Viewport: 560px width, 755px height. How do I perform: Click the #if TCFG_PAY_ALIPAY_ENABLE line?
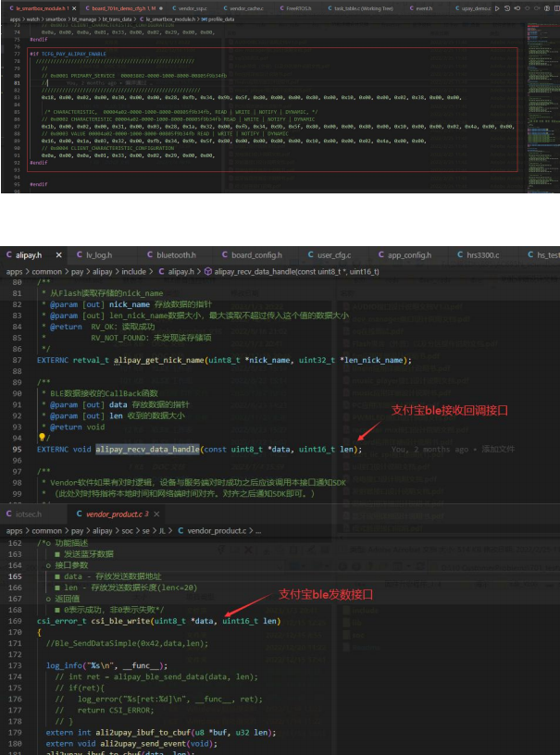click(x=68, y=54)
